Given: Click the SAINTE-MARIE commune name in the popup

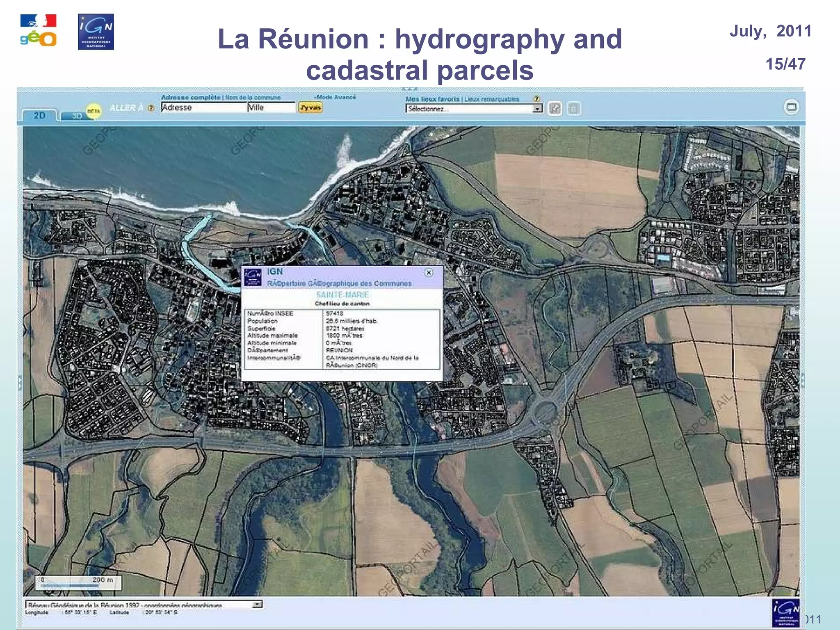Looking at the screenshot, I should pos(342,294).
